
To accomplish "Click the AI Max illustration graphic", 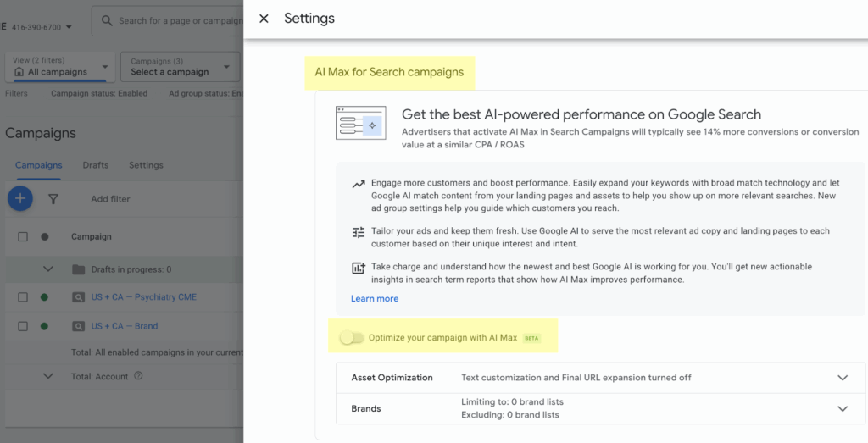I will coord(361,123).
